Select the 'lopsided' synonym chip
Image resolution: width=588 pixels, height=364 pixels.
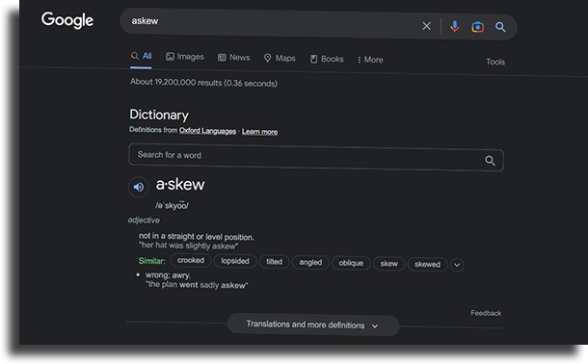[235, 261]
